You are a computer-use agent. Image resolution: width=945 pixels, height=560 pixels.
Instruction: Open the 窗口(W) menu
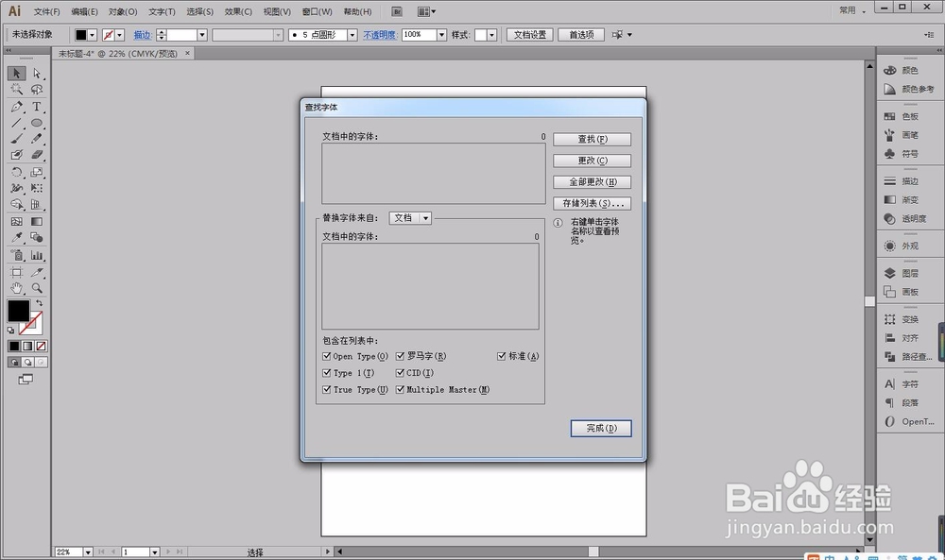click(x=317, y=11)
